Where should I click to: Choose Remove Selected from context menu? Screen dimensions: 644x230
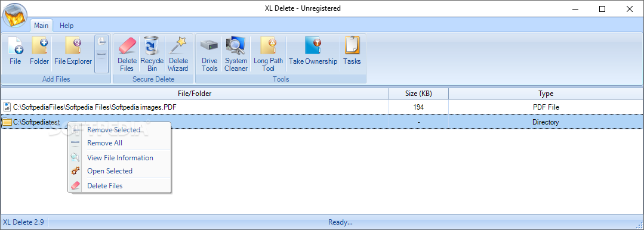(119, 130)
